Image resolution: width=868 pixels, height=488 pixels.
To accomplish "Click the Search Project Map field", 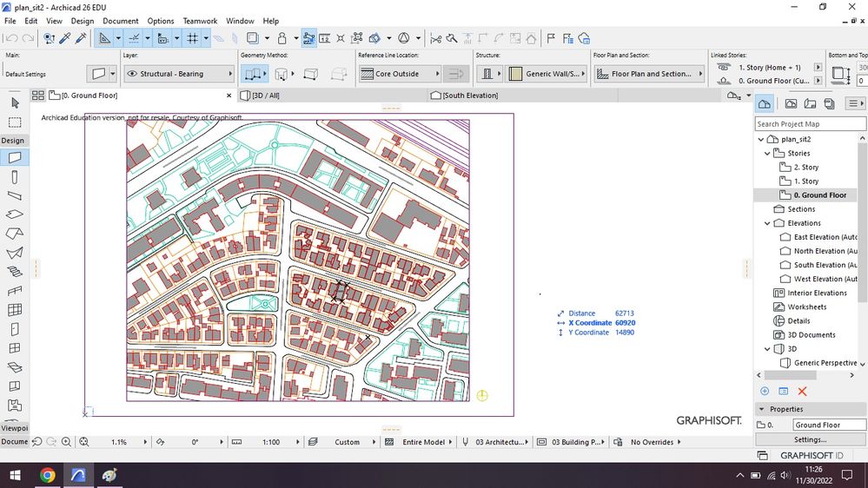I will pos(810,124).
